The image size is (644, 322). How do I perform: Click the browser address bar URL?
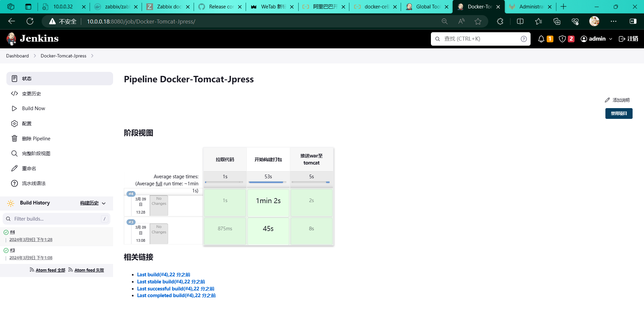pyautogui.click(x=141, y=21)
